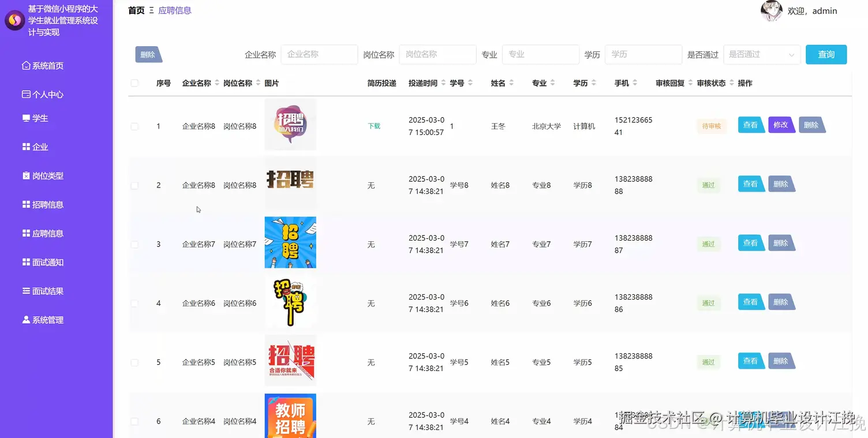Click the 下载 resume link on row 1

[x=373, y=125]
